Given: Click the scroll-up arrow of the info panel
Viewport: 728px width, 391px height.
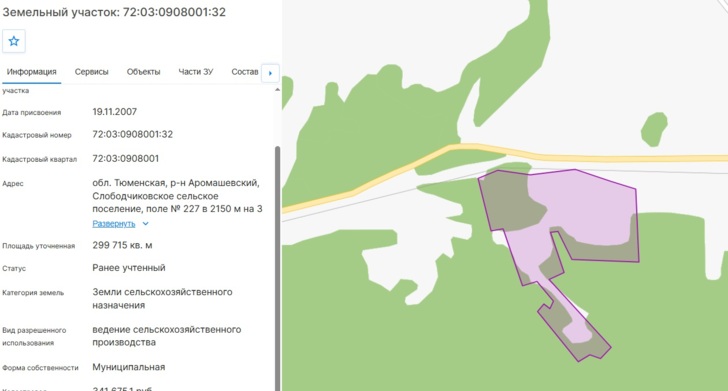Looking at the screenshot, I should (278, 90).
